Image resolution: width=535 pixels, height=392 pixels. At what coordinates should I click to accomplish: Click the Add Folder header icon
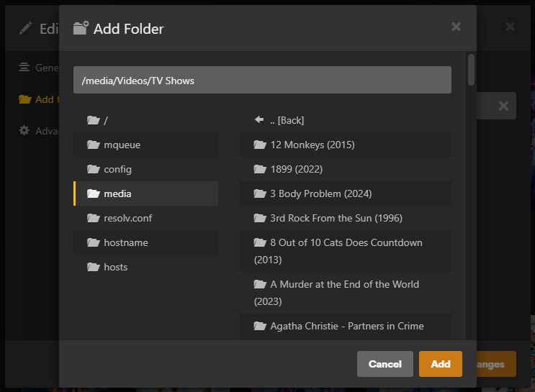tap(81, 29)
